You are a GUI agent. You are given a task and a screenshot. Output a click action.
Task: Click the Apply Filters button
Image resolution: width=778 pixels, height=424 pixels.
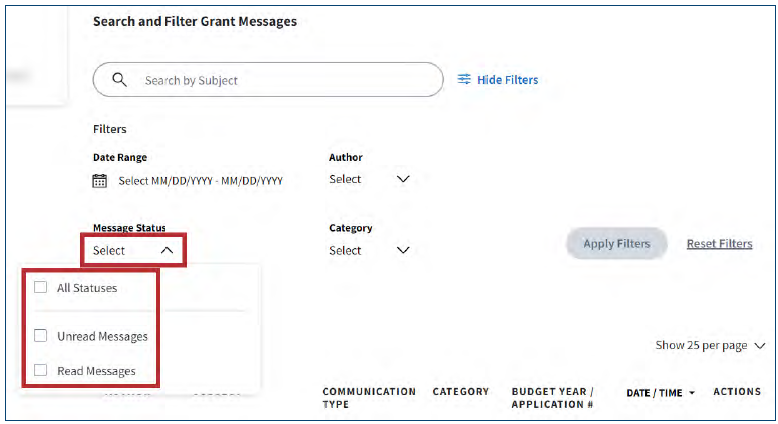click(616, 244)
